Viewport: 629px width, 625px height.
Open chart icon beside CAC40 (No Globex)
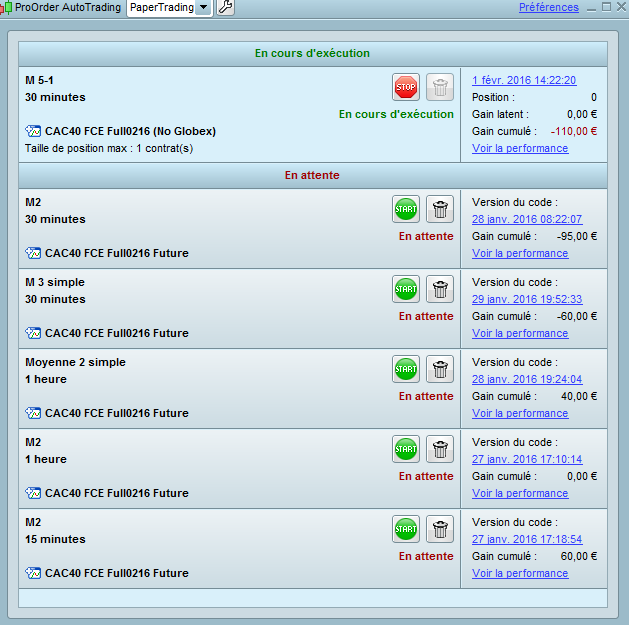click(33, 131)
